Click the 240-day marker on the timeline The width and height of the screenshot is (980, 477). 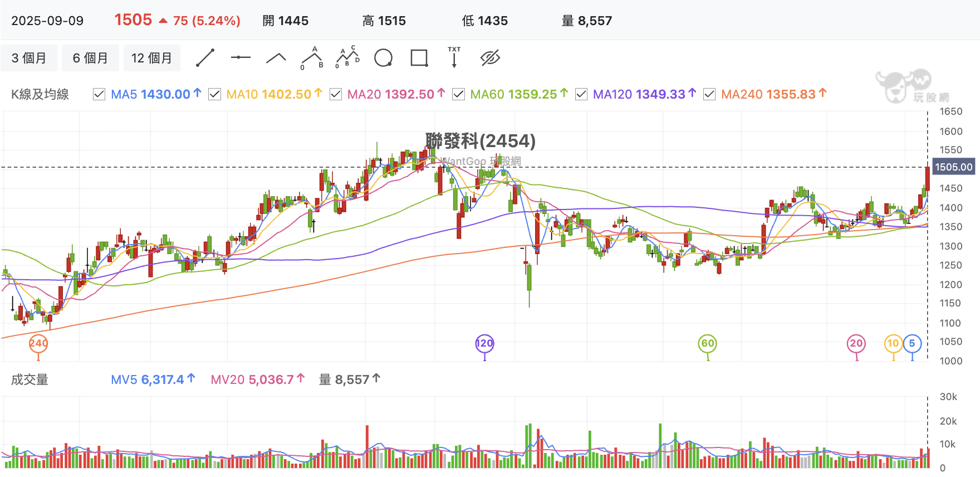pos(38,343)
